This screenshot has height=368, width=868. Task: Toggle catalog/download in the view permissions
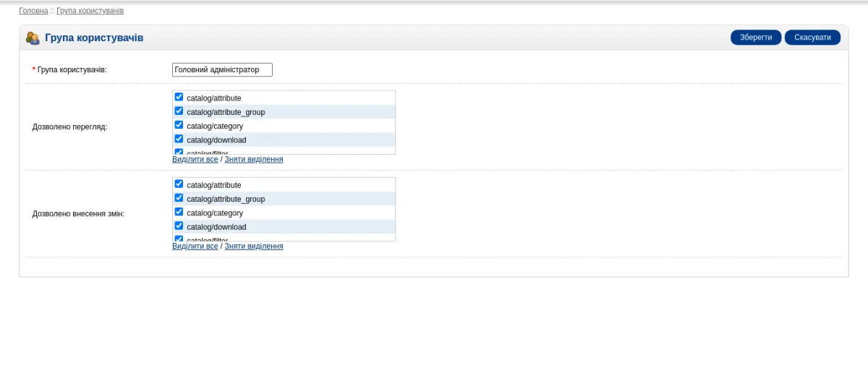coord(179,139)
